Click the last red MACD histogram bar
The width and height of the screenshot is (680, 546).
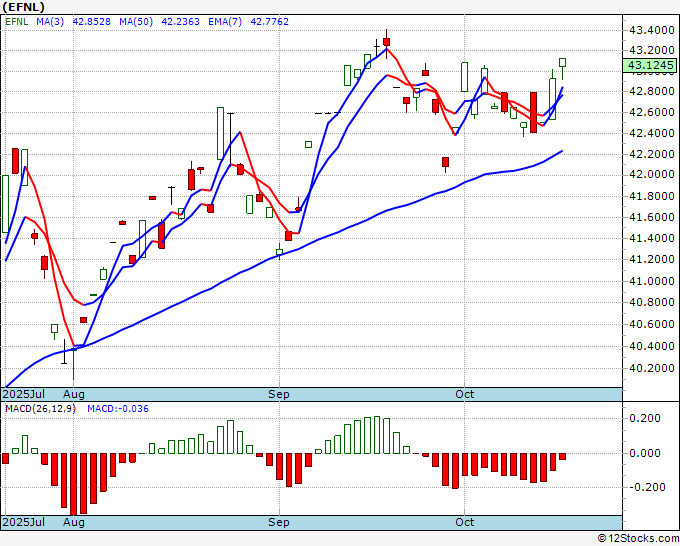point(562,457)
